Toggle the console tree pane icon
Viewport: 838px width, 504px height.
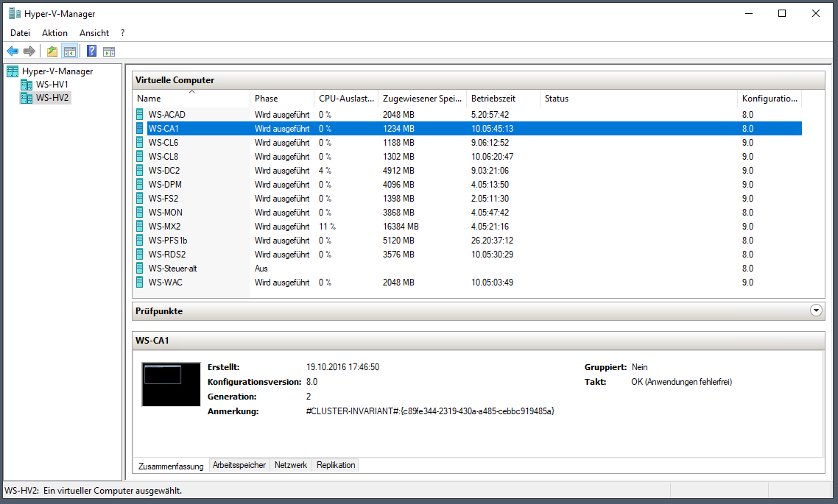point(69,52)
